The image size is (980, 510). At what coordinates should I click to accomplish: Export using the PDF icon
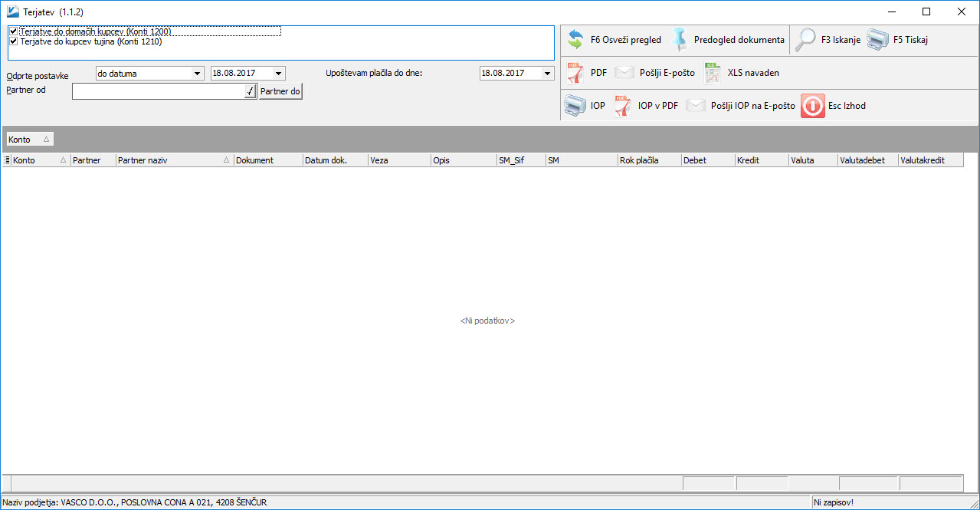575,73
